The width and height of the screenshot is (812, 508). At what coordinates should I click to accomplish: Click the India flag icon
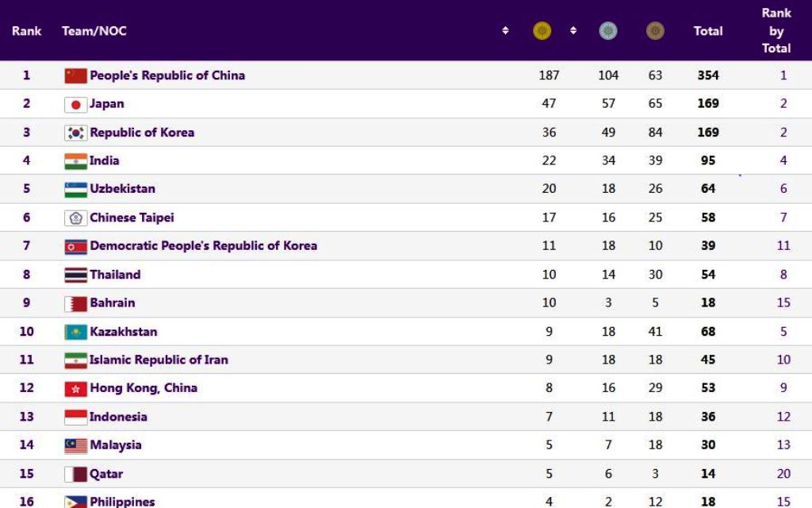click(x=75, y=161)
